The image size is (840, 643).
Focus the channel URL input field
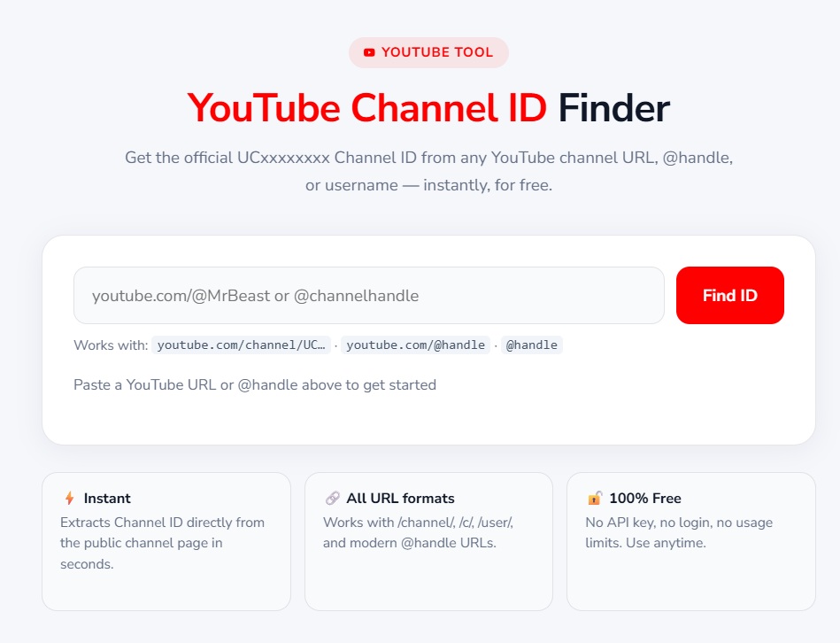[x=368, y=295]
